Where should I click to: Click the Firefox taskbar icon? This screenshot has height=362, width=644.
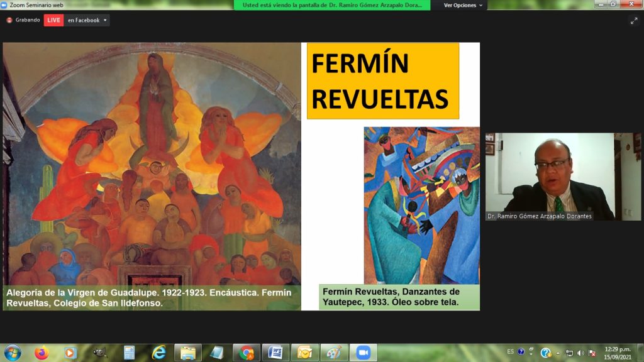[42, 353]
